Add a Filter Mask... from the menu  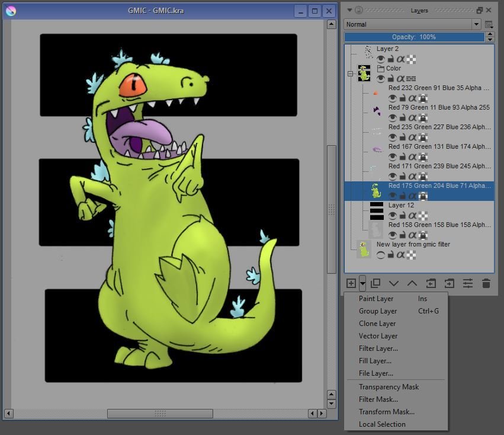pyautogui.click(x=396, y=399)
